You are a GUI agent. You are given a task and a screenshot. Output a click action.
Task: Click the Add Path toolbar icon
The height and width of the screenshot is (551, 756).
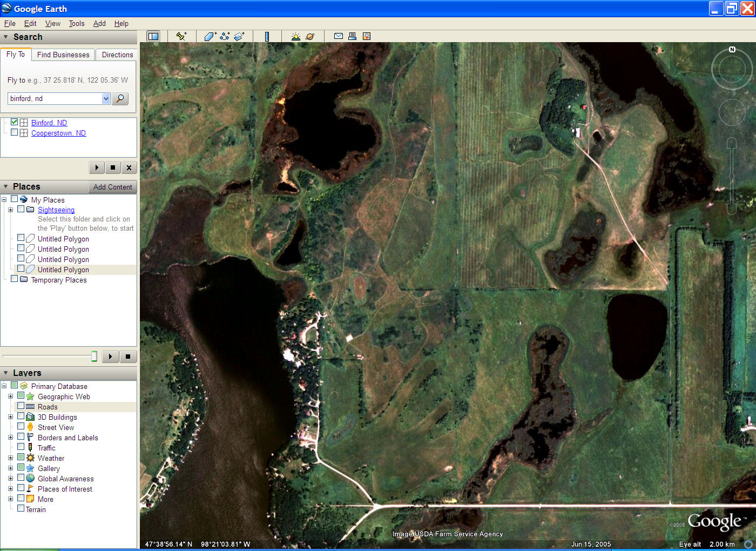pos(225,36)
